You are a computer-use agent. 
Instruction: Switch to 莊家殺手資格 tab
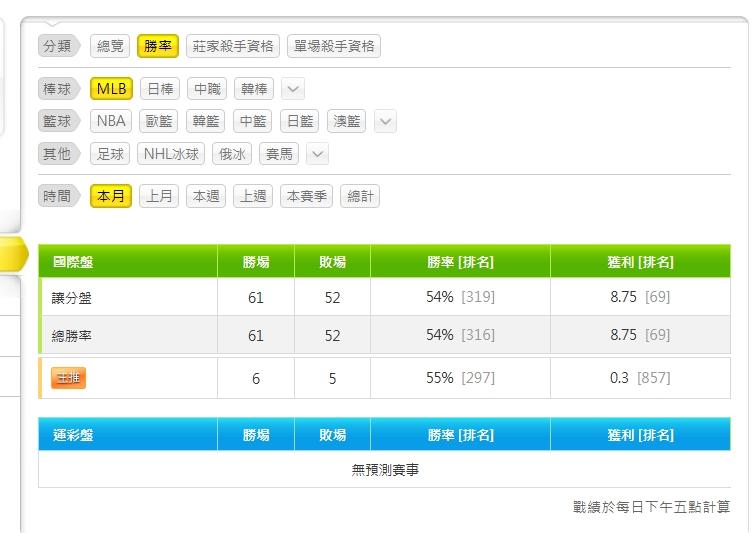coord(232,46)
